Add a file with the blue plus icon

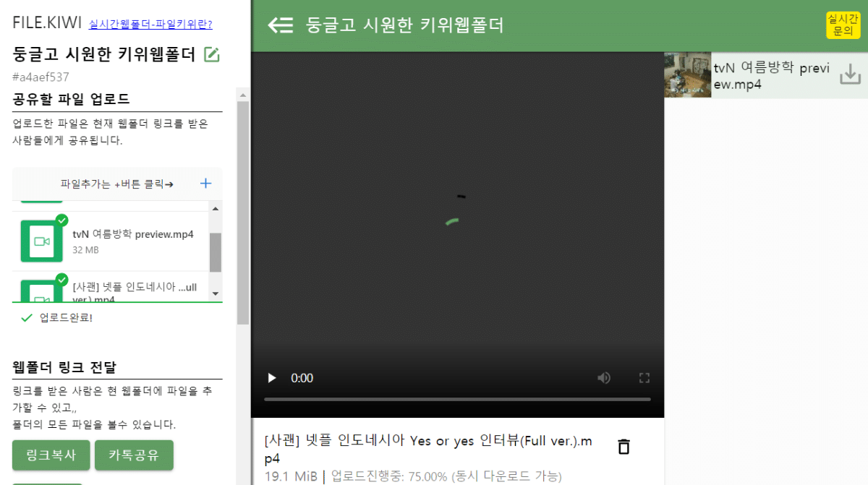[x=205, y=184]
